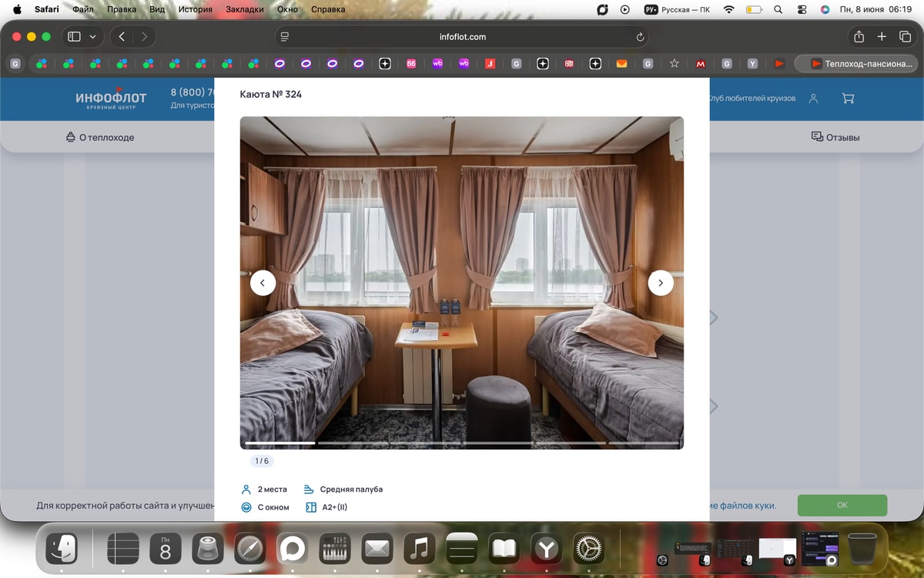Accept cookies with the OK button
The width and height of the screenshot is (924, 578).
(x=842, y=506)
